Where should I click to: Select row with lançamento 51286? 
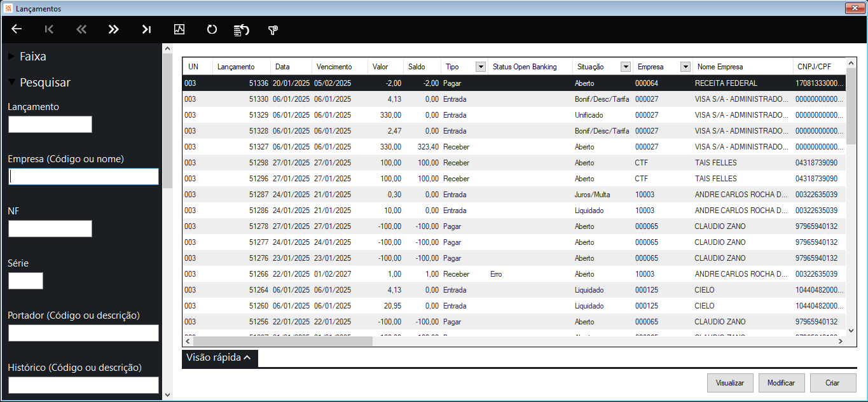coord(514,211)
